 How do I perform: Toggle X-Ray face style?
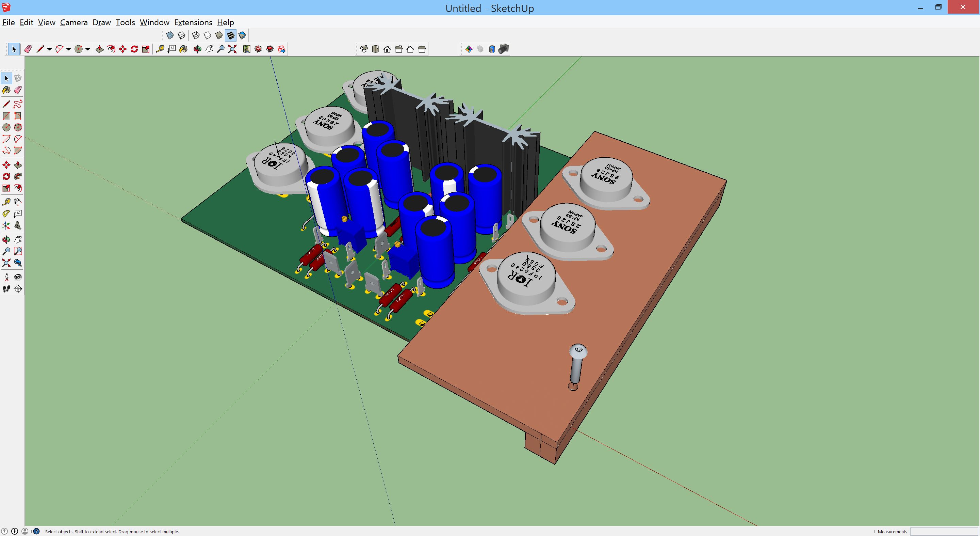tap(170, 35)
